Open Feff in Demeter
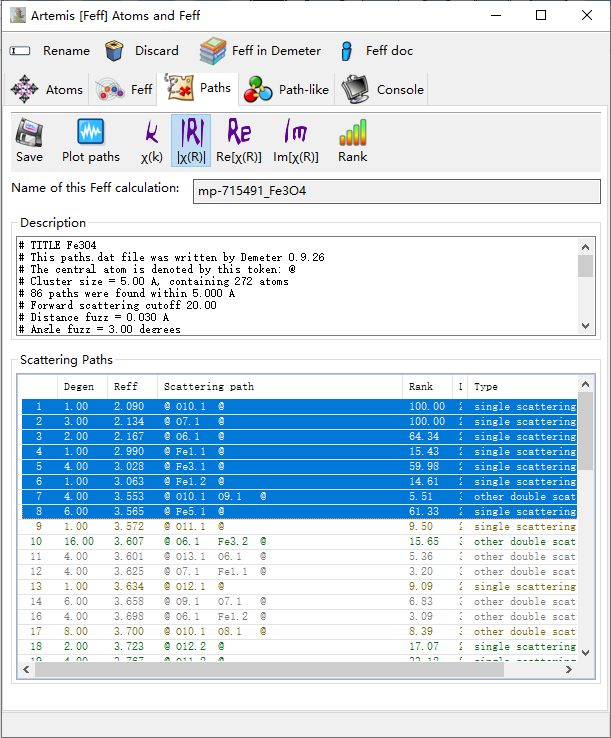 pyautogui.click(x=260, y=51)
